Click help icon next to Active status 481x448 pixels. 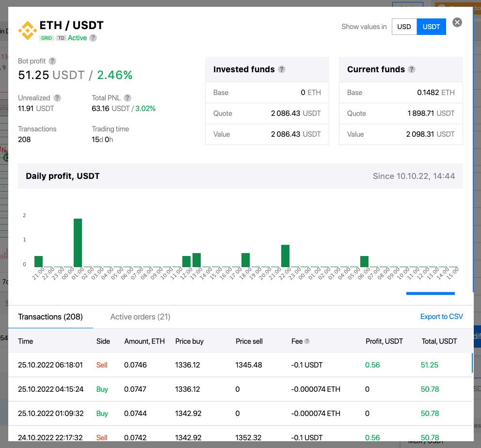pos(93,38)
